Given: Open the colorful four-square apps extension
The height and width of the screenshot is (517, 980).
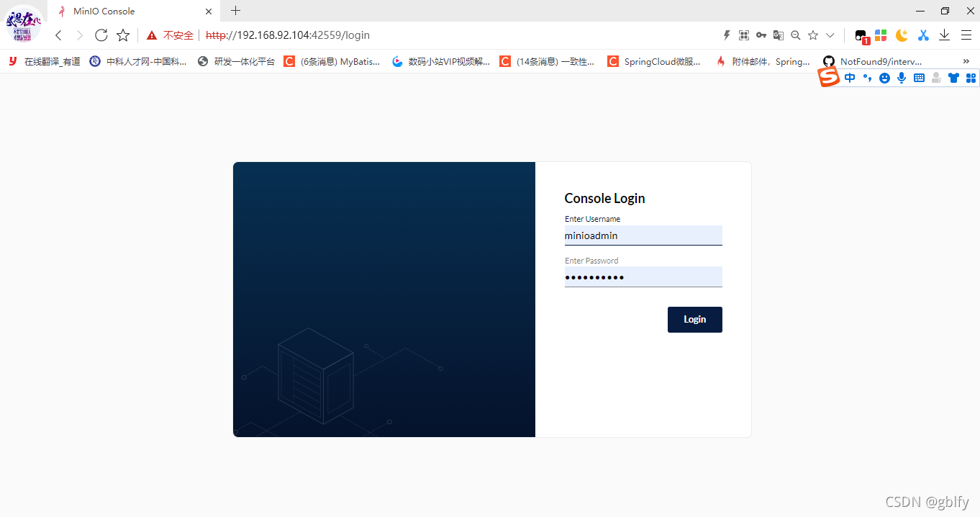Looking at the screenshot, I should tap(881, 35).
